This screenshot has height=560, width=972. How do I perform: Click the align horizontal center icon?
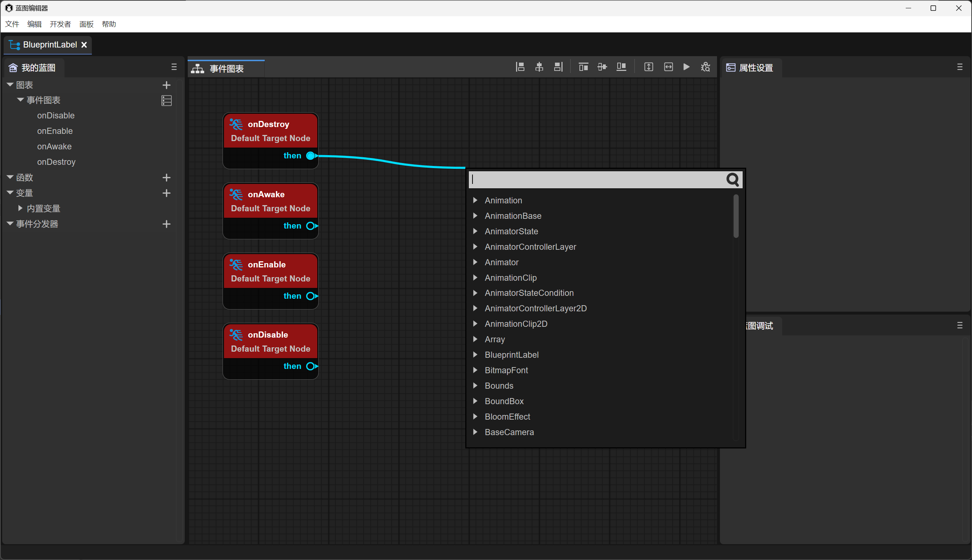pyautogui.click(x=539, y=67)
